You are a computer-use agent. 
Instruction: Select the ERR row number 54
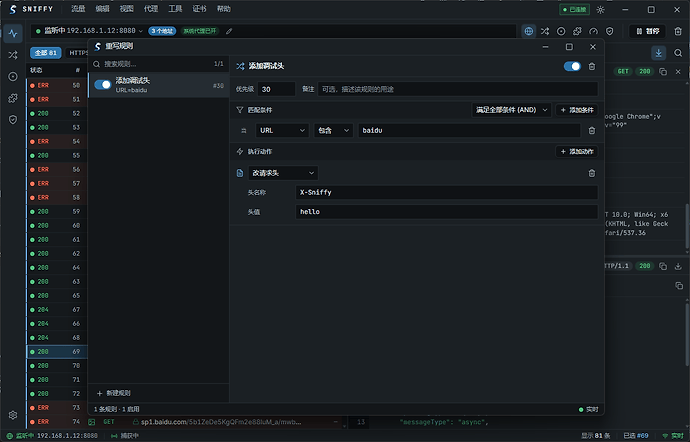click(57, 141)
